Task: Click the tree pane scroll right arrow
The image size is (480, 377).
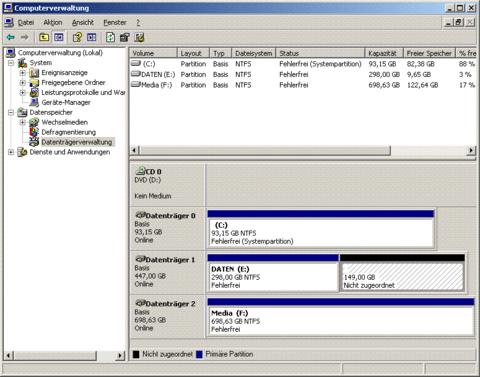Action: [120, 356]
